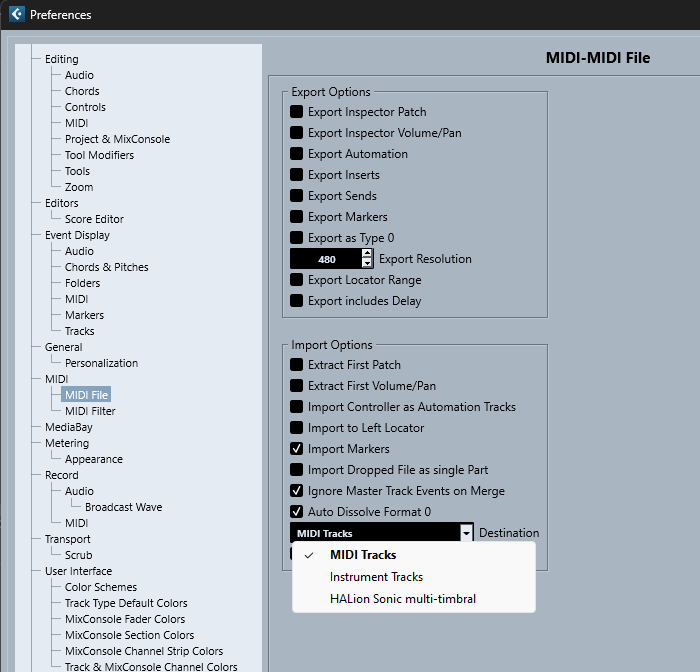This screenshot has width=700, height=672.
Task: Open MIDI page under Editing
Action: [76, 123]
